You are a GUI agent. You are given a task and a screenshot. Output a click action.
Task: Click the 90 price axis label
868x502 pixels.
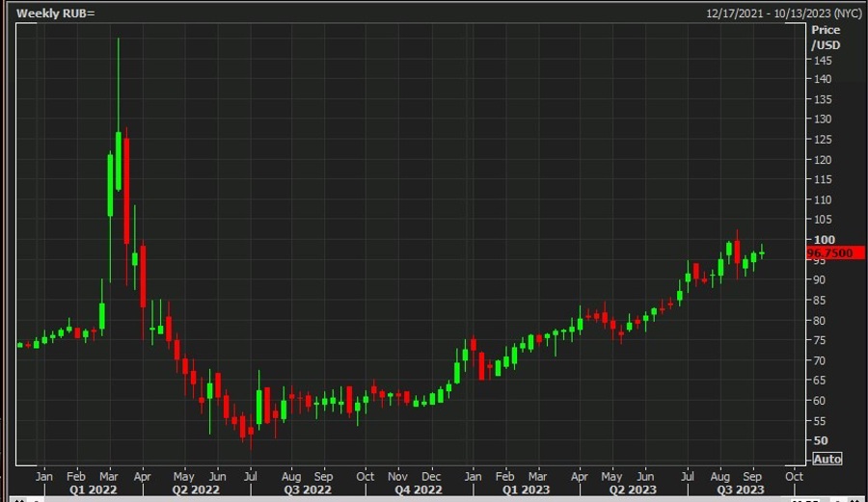click(x=819, y=279)
